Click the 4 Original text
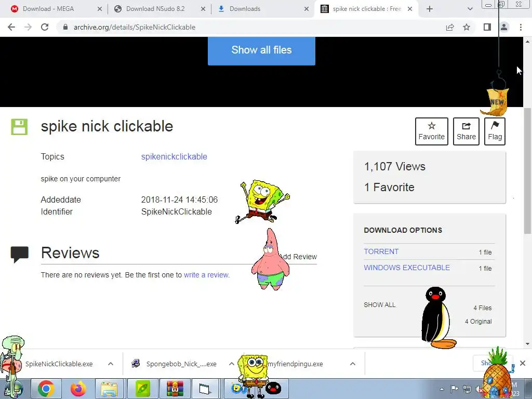The image size is (532, 399). [x=478, y=322]
